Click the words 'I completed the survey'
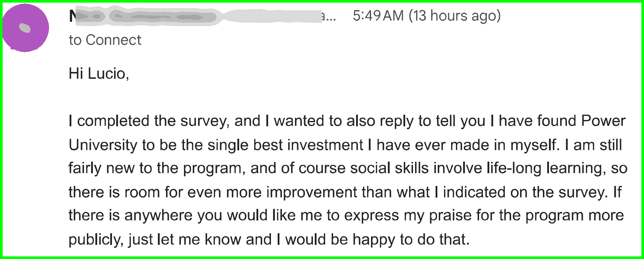The height and width of the screenshot is (259, 644). 149,121
